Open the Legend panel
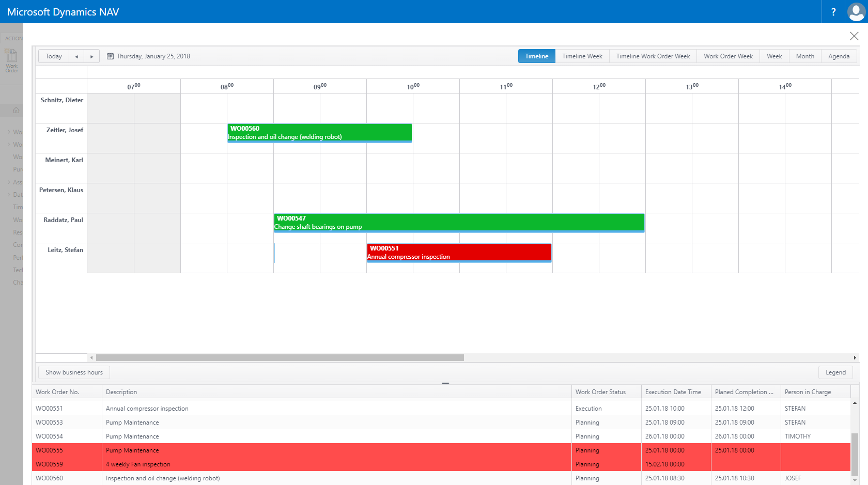This screenshot has width=868, height=485. tap(835, 372)
